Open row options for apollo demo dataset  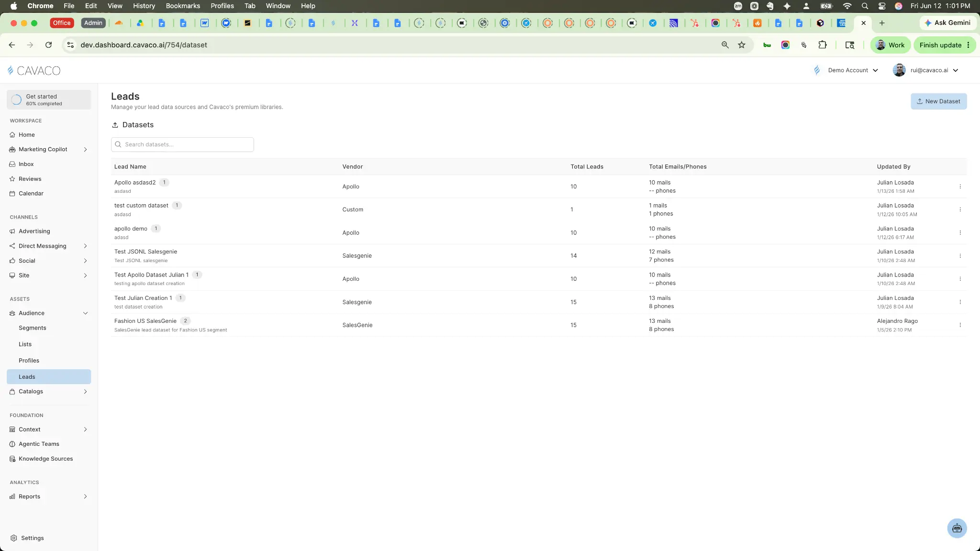960,232
